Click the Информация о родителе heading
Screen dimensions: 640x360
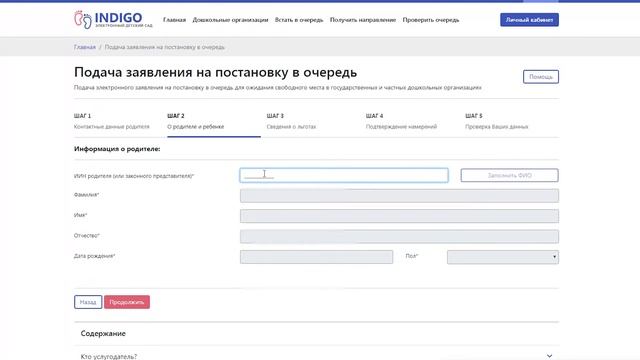pyautogui.click(x=117, y=149)
